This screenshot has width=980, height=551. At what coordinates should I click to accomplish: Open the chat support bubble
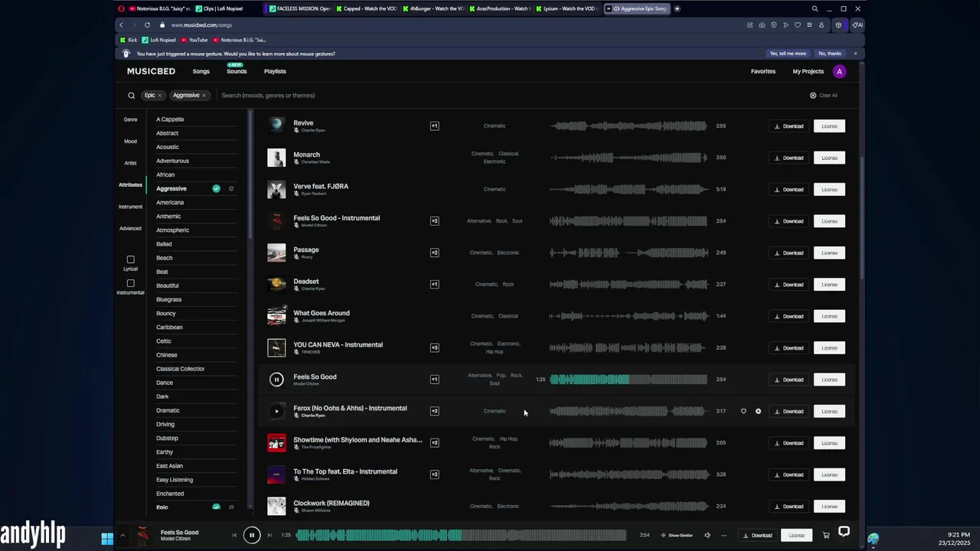[844, 532]
